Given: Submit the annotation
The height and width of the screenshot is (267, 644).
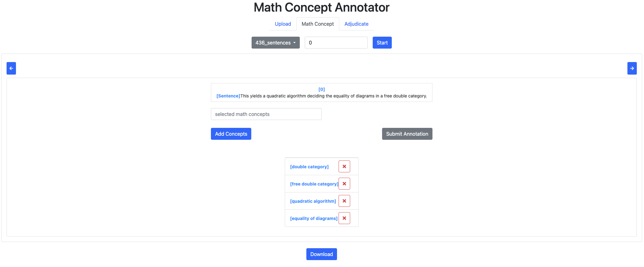Looking at the screenshot, I should point(407,134).
